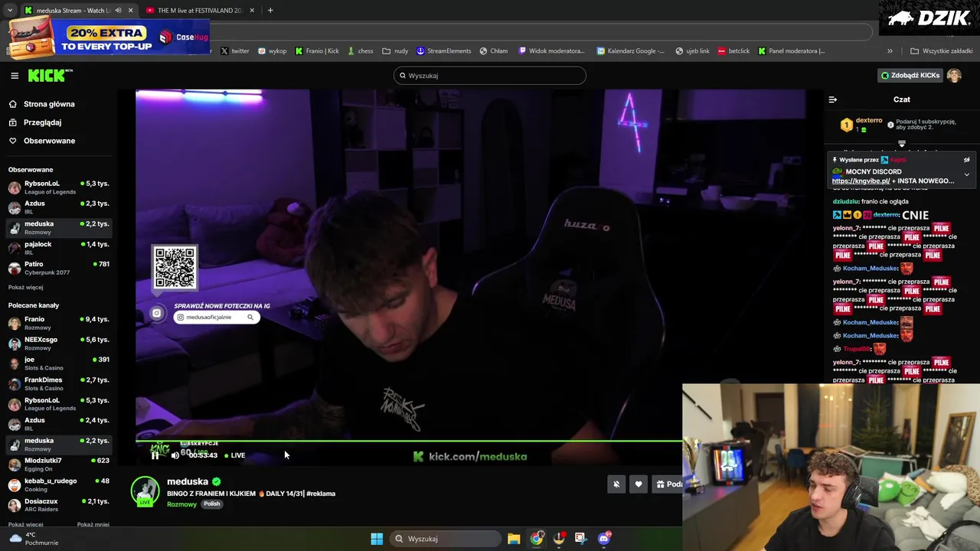Click the heart follow button

coord(639,484)
